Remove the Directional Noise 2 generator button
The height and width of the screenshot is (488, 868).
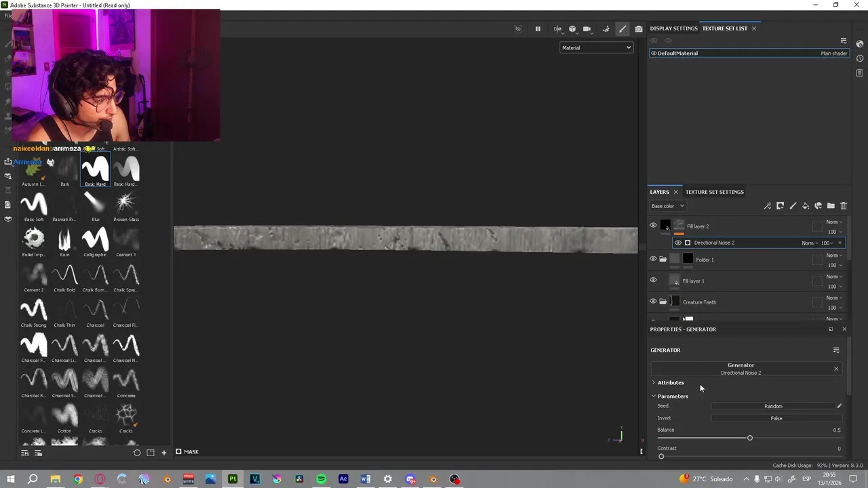836,369
